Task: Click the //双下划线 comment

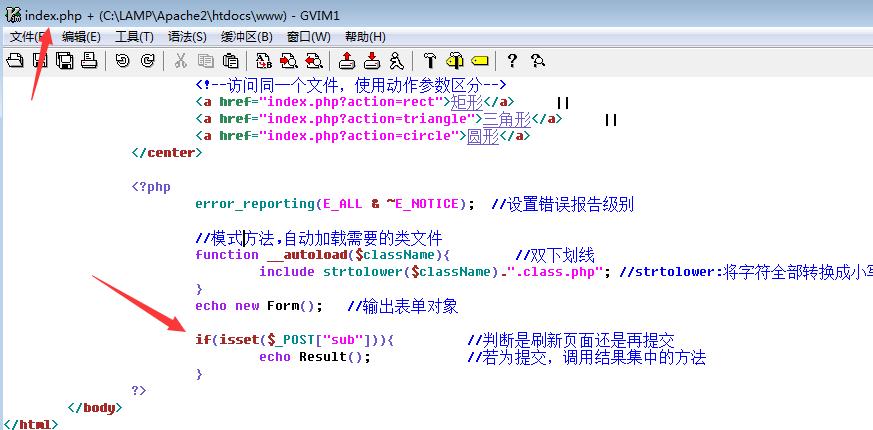Action: 555,256
